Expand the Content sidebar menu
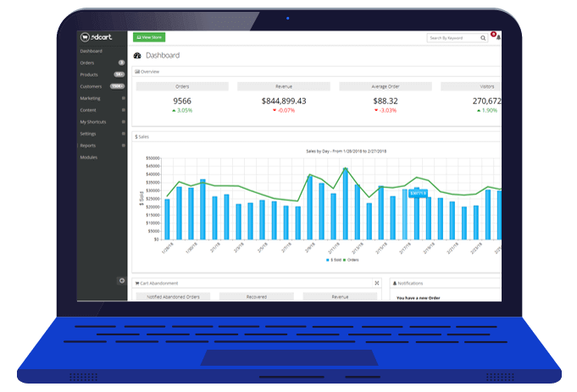This screenshot has height=392, width=577. point(123,110)
